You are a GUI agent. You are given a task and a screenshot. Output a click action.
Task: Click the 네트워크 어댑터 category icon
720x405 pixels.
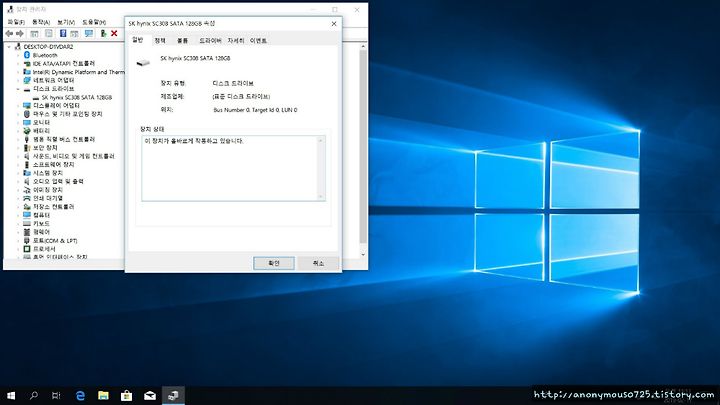coord(27,80)
